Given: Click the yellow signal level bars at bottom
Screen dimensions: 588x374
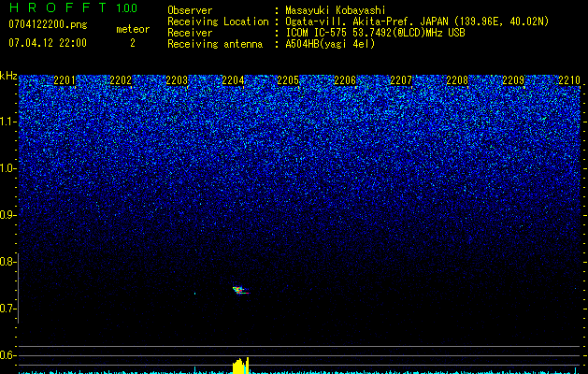Looking at the screenshot, I should [x=241, y=366].
